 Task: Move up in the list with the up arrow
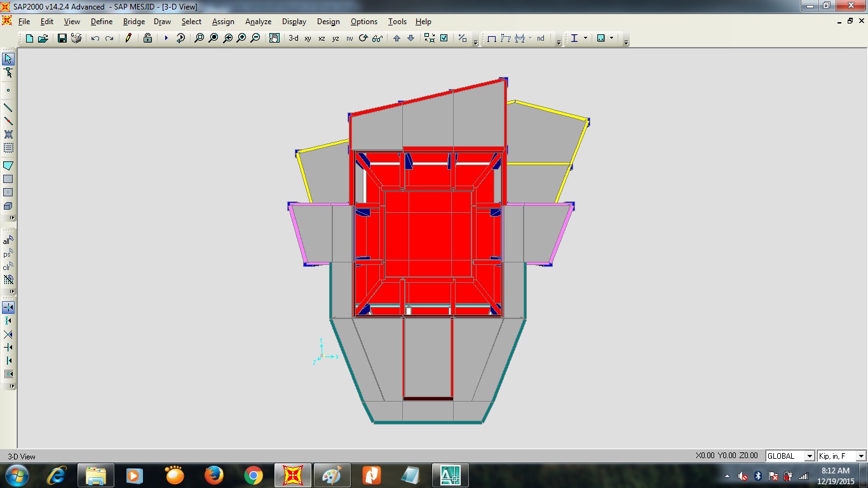coord(397,38)
